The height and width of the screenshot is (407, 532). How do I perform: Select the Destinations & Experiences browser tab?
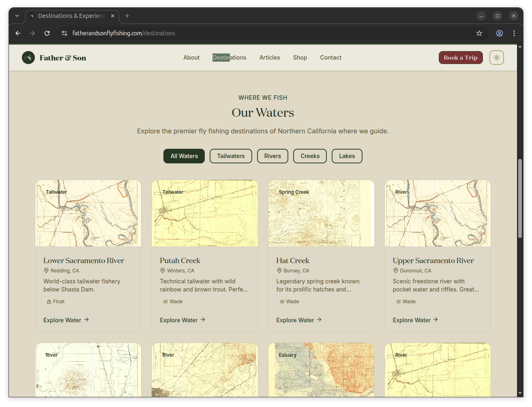pyautogui.click(x=69, y=16)
